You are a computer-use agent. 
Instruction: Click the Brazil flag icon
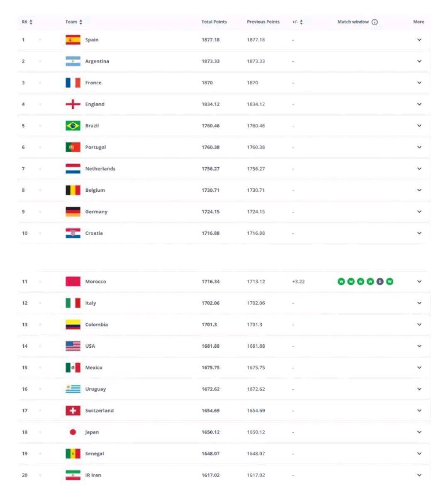click(73, 126)
